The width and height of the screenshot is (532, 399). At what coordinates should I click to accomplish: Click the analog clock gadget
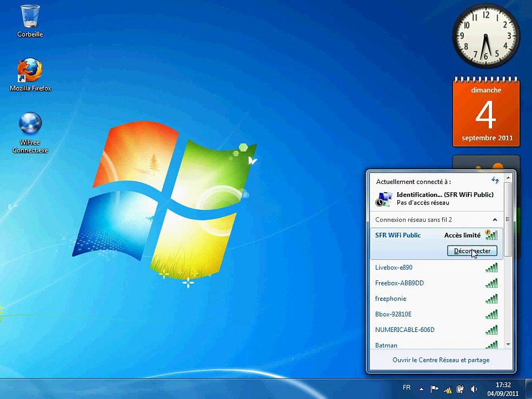(486, 35)
